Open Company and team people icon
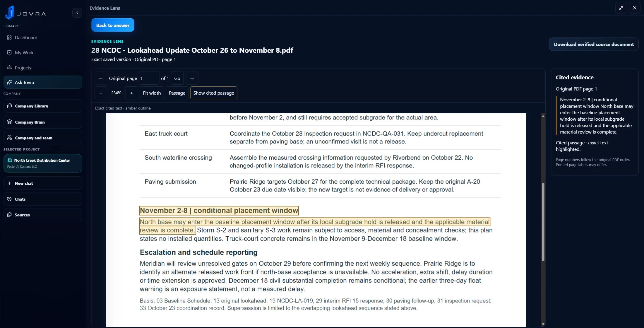The height and width of the screenshot is (328, 644). pos(9,138)
